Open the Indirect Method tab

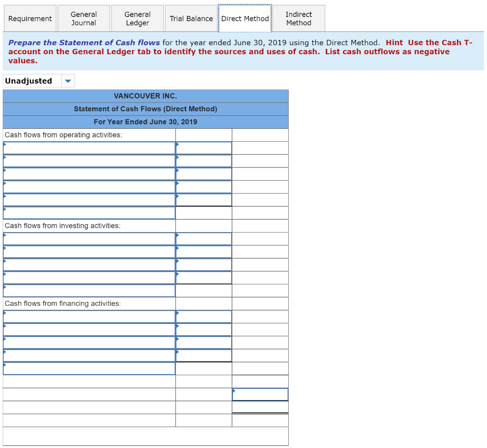click(299, 18)
